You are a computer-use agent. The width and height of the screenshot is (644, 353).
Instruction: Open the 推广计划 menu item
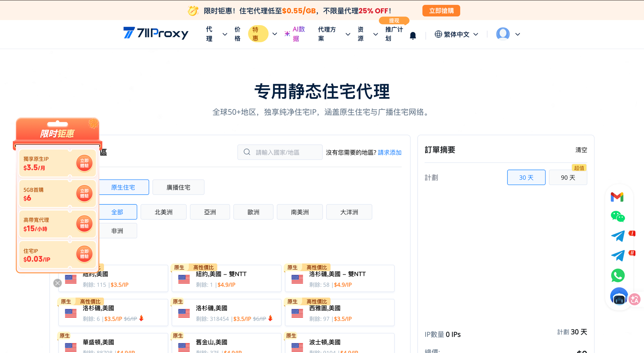pyautogui.click(x=394, y=34)
